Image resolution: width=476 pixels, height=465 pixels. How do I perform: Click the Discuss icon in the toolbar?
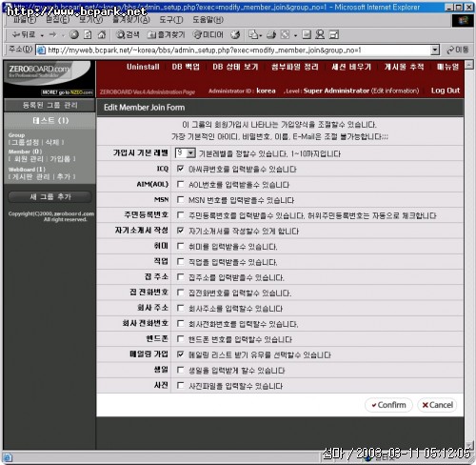(x=307, y=34)
